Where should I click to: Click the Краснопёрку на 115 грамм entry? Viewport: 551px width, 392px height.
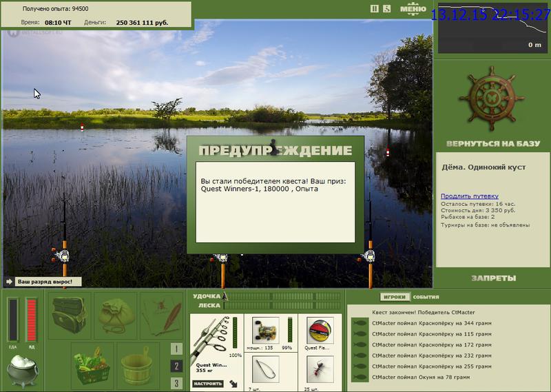pos(432,334)
